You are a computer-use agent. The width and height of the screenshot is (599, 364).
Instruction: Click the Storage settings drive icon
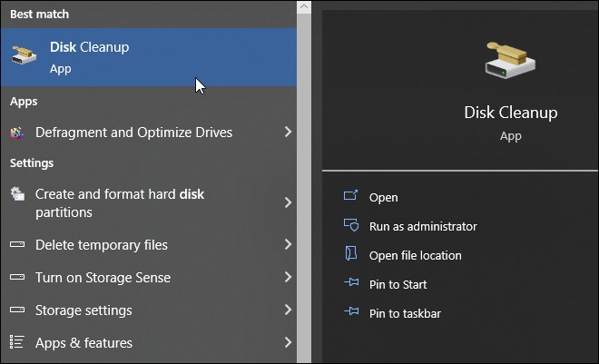click(x=17, y=310)
